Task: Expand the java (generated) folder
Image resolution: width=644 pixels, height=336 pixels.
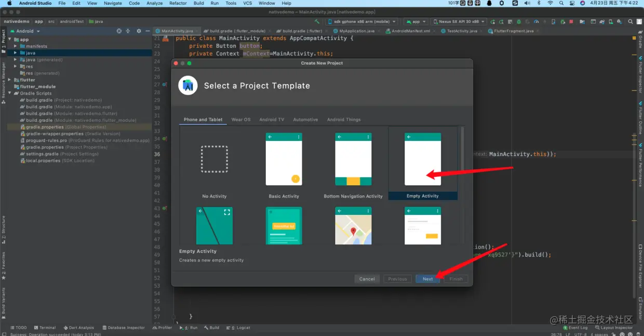Action: (x=16, y=60)
